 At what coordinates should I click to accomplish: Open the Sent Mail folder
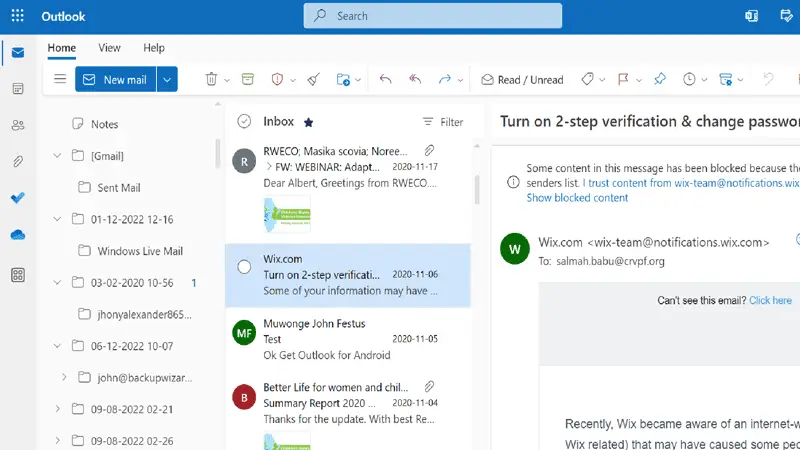pos(119,188)
